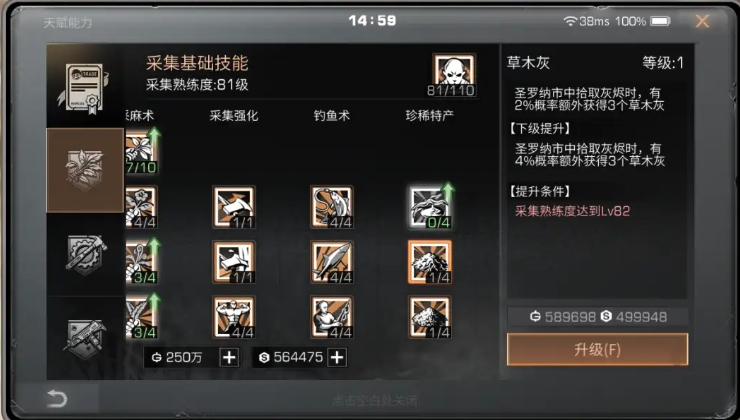Select the 采集强化 top hammer skill

coord(234,207)
